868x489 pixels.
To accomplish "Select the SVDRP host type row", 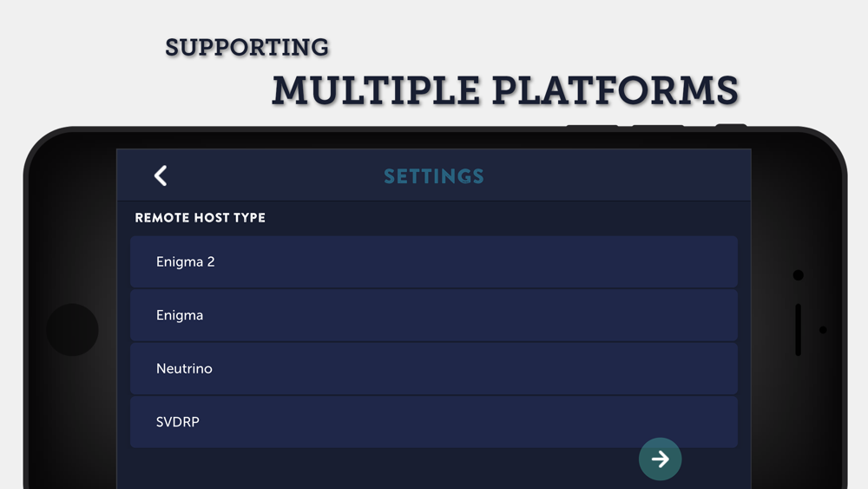I will 433,422.
